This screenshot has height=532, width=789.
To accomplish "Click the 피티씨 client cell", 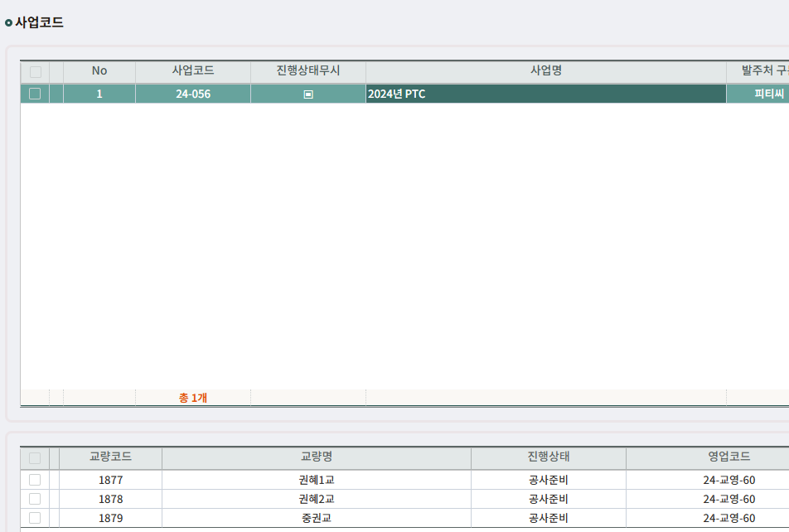I will (x=758, y=94).
